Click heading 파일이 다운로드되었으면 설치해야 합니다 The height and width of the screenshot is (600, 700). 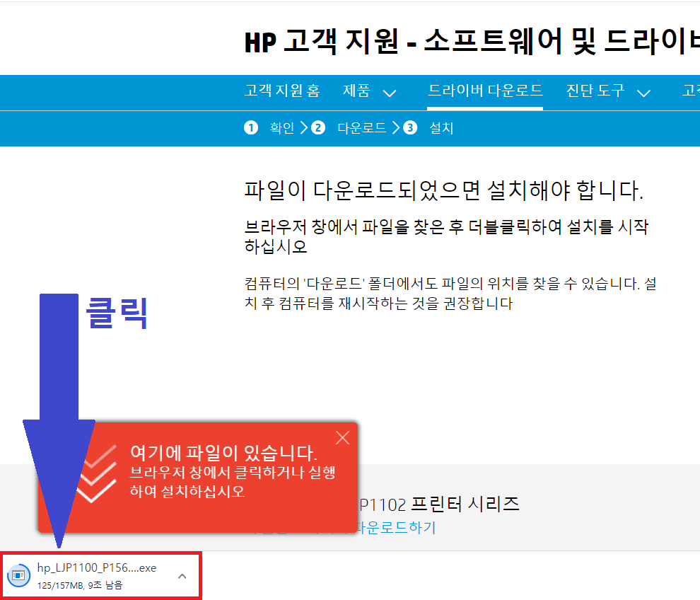444,190
